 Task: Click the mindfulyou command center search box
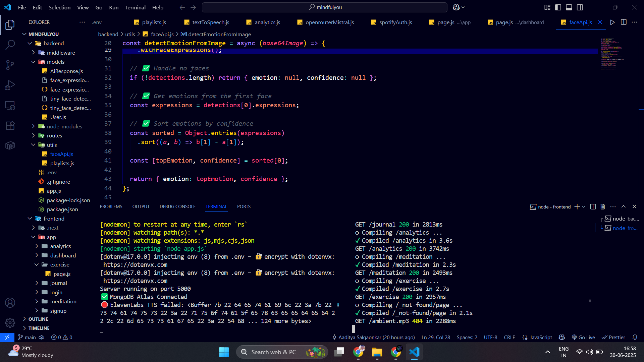coord(325,7)
